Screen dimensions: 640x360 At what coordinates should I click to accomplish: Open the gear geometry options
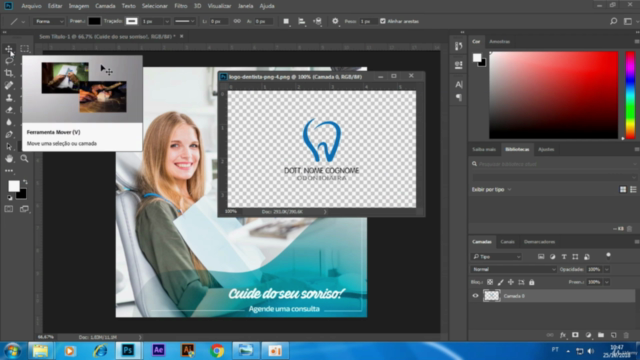pyautogui.click(x=335, y=21)
